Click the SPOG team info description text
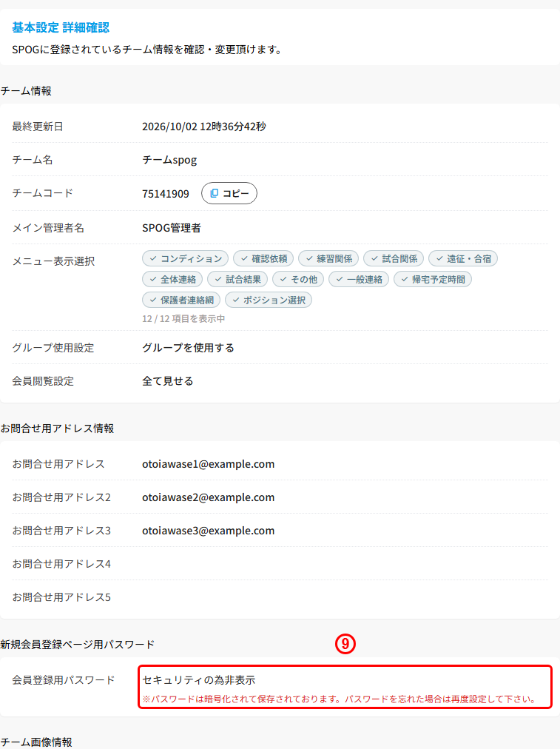560x749 pixels. [x=148, y=50]
